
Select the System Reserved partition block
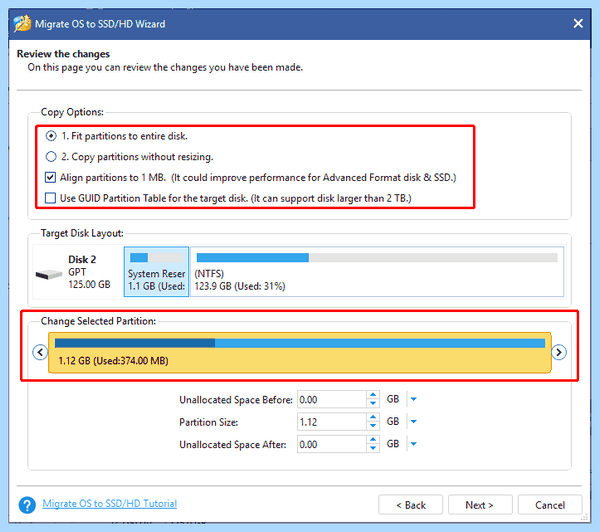pos(156,271)
